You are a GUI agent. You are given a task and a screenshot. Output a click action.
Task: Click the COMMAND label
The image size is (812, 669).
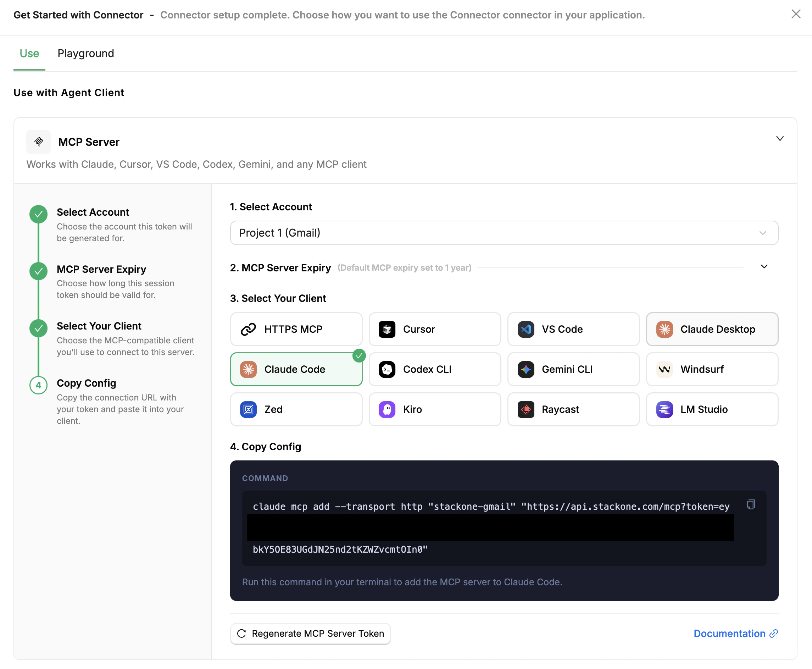pos(265,478)
